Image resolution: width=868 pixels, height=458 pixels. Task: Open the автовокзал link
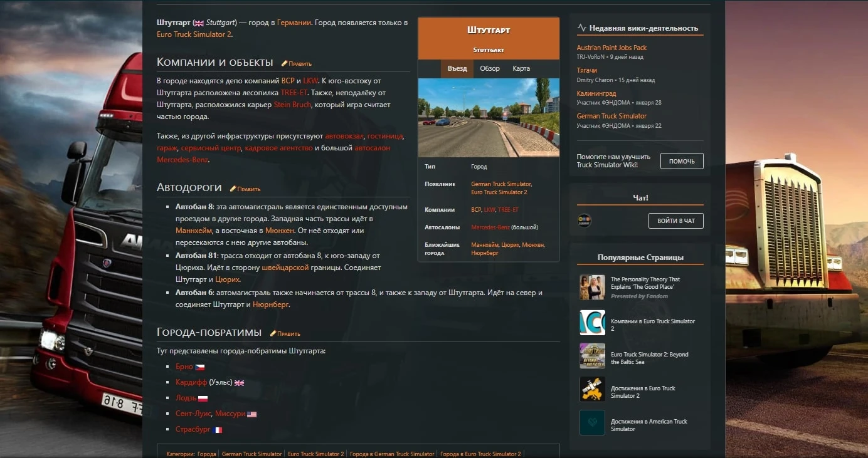point(344,136)
